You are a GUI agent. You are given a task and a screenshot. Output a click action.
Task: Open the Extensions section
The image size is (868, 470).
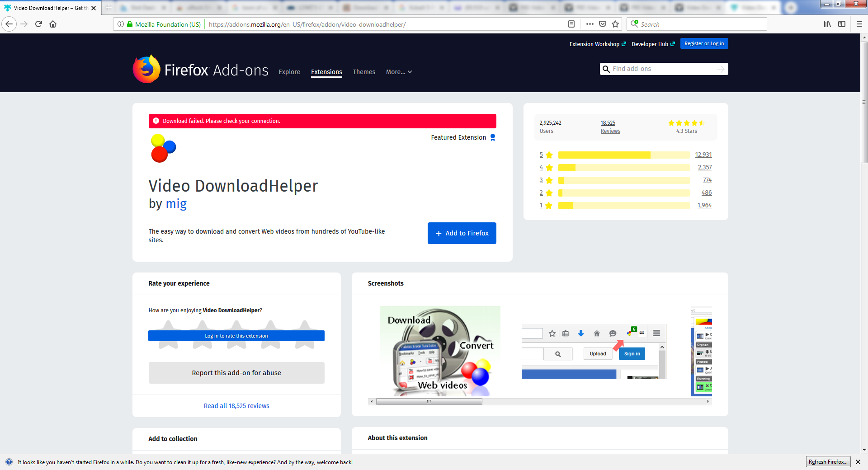326,72
